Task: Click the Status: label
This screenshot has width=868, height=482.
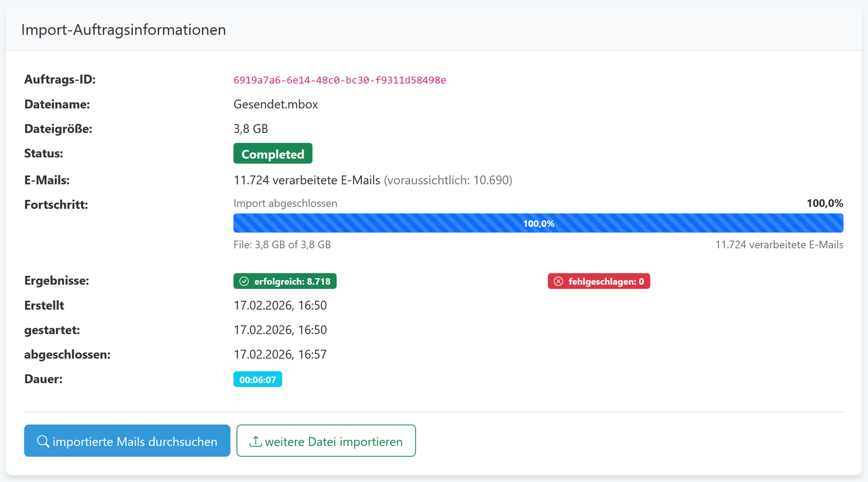Action: (x=43, y=153)
